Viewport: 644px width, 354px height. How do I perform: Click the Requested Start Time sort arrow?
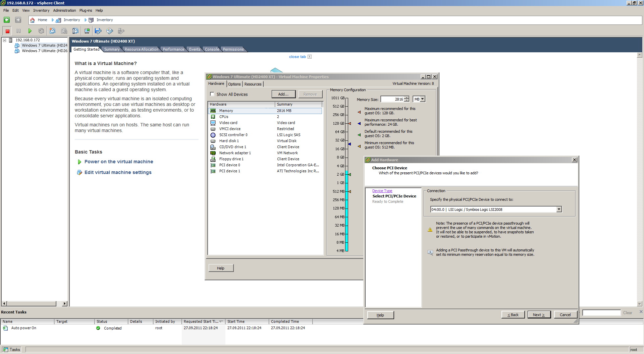[x=221, y=321]
